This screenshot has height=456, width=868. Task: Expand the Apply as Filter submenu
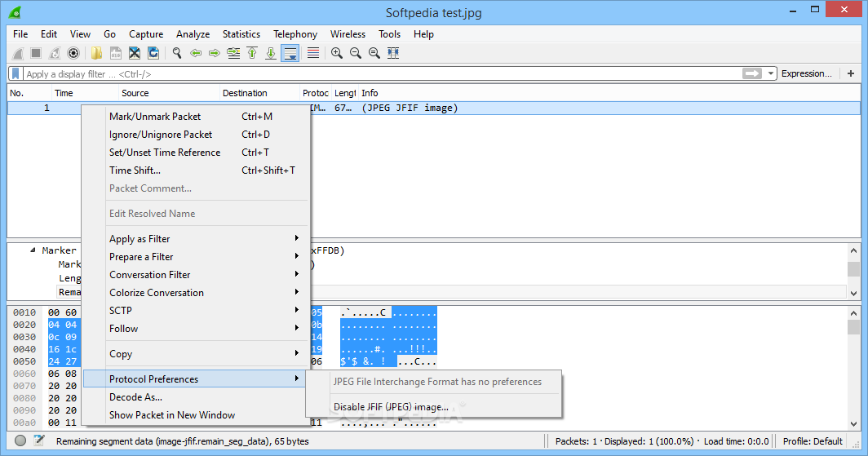click(x=195, y=238)
